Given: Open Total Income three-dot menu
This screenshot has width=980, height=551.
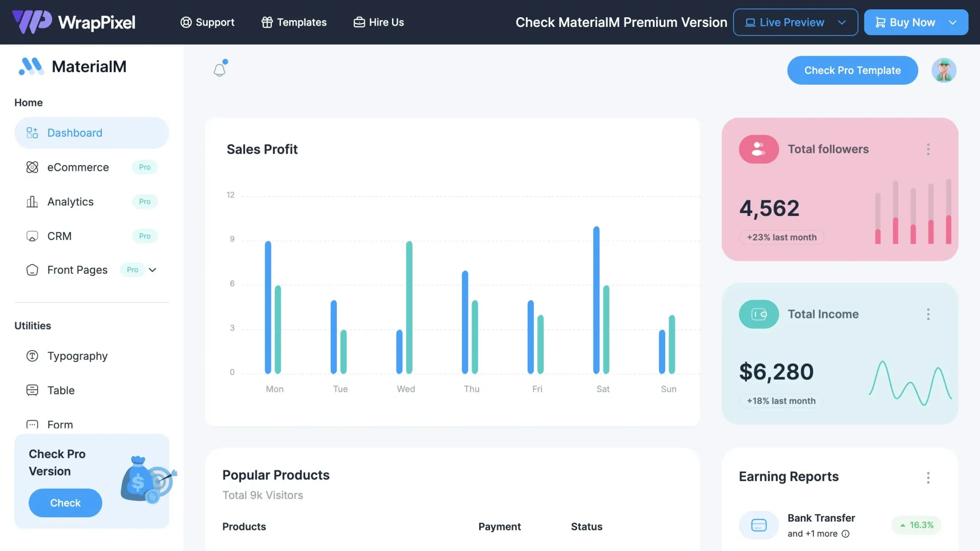Looking at the screenshot, I should 928,314.
